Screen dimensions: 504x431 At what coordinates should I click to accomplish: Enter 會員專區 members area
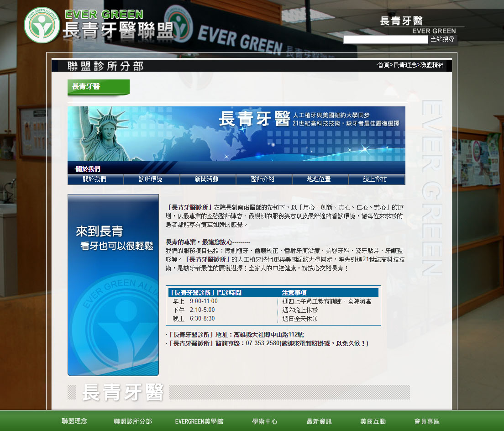(x=427, y=421)
